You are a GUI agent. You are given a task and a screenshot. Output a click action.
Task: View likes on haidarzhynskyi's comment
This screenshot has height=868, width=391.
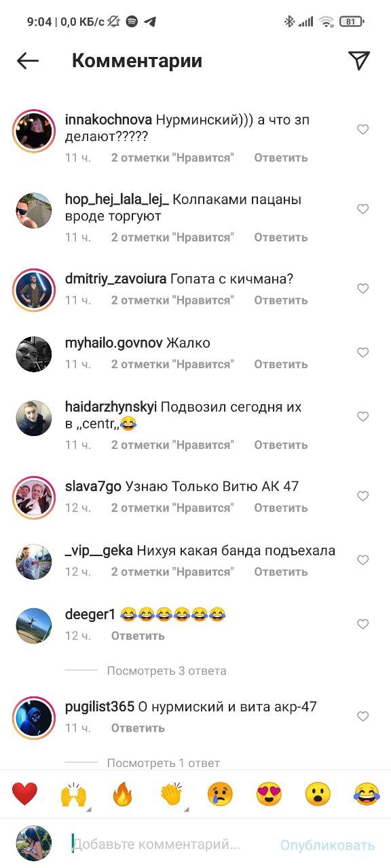pyautogui.click(x=172, y=445)
